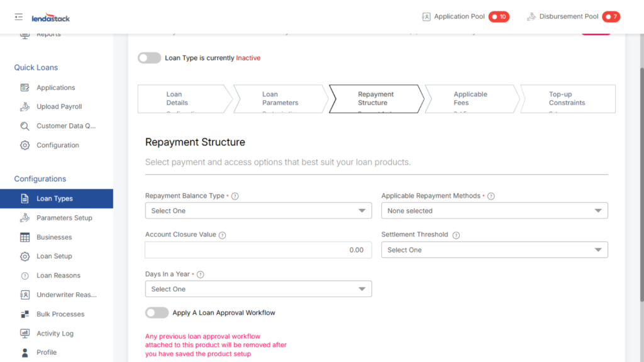Screen dimensions: 644x362
Task: Click help icon next to Account Closure Value
Action: pos(223,235)
